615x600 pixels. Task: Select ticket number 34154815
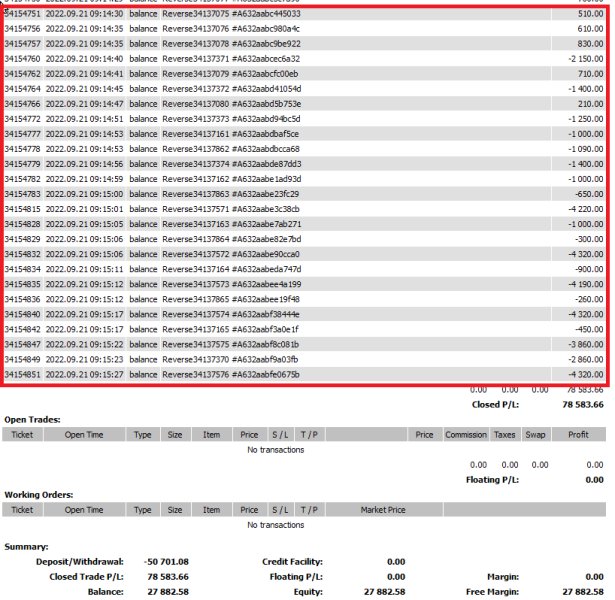click(x=22, y=209)
